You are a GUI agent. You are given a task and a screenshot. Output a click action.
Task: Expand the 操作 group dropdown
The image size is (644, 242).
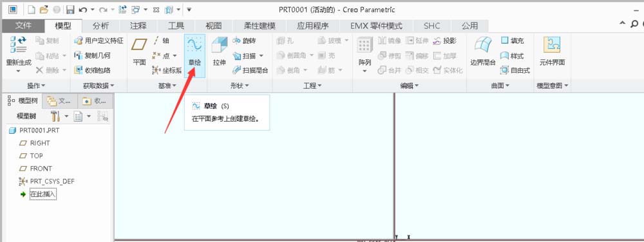coord(36,86)
